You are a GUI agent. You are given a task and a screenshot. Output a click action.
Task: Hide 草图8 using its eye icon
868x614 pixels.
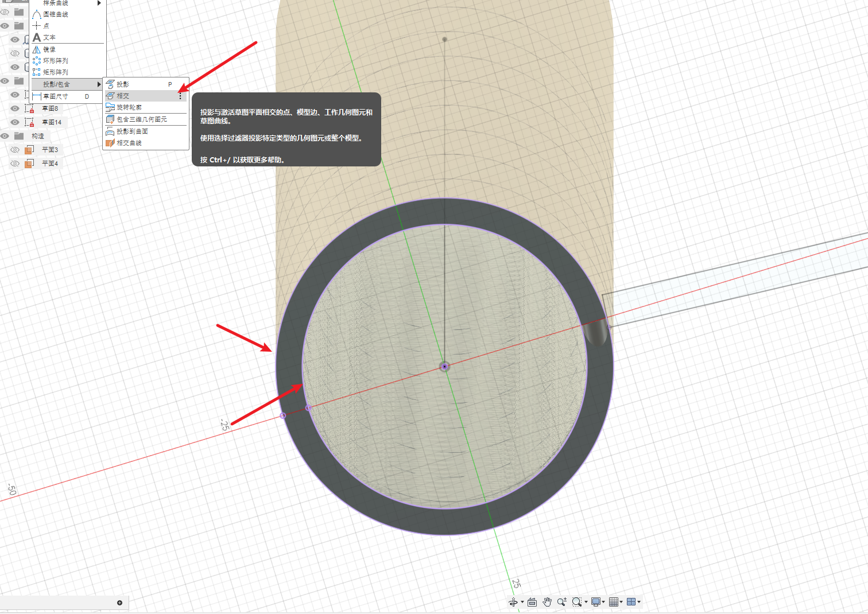[x=15, y=108]
